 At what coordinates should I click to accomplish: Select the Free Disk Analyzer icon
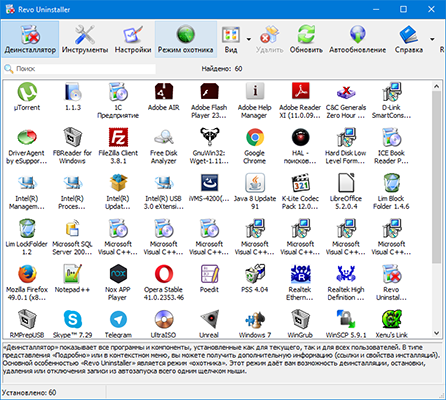click(x=164, y=137)
